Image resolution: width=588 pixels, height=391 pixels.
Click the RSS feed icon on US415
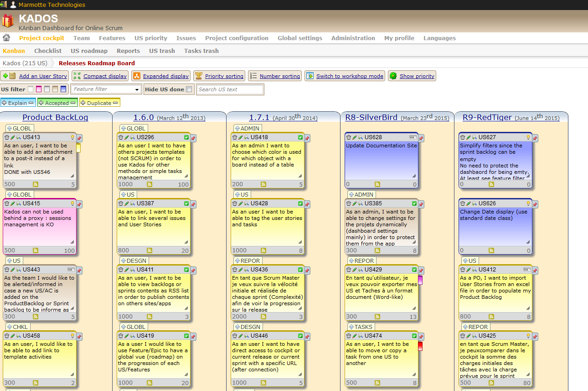pos(36,250)
